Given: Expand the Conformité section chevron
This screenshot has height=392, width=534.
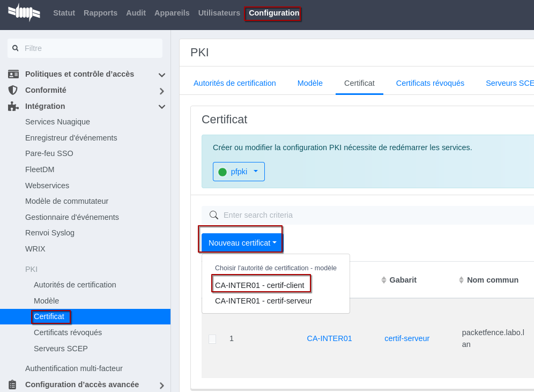Looking at the screenshot, I should 161,91.
